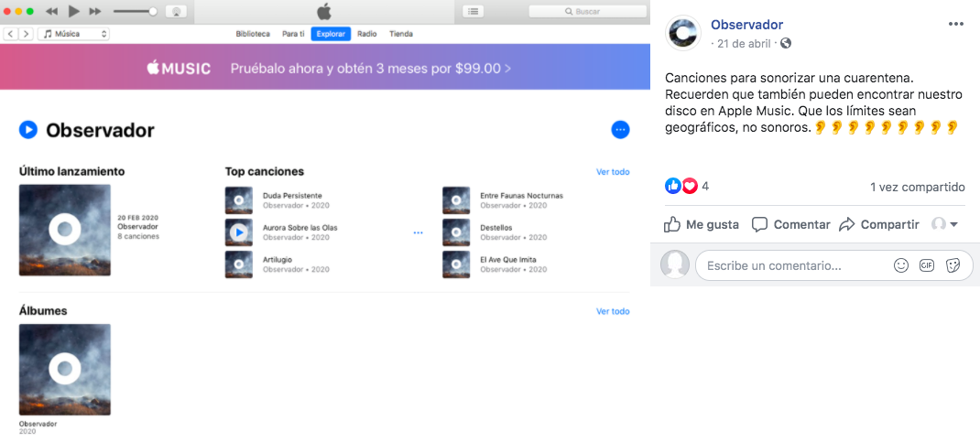Play Aurora Sobre las Olas track

coord(239,232)
